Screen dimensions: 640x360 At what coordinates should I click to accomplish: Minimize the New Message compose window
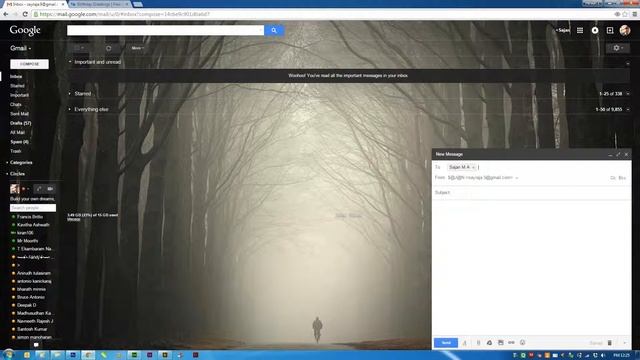[610, 154]
